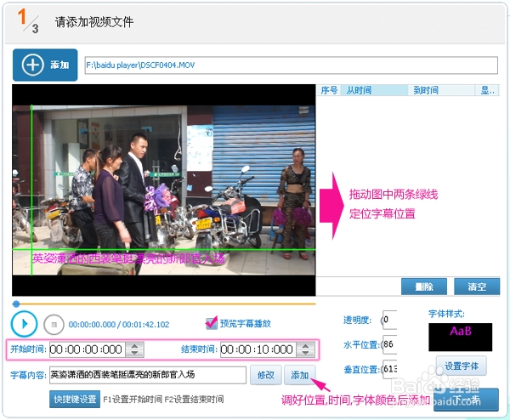Play the video preview
This screenshot has width=510, height=420.
coord(24,324)
